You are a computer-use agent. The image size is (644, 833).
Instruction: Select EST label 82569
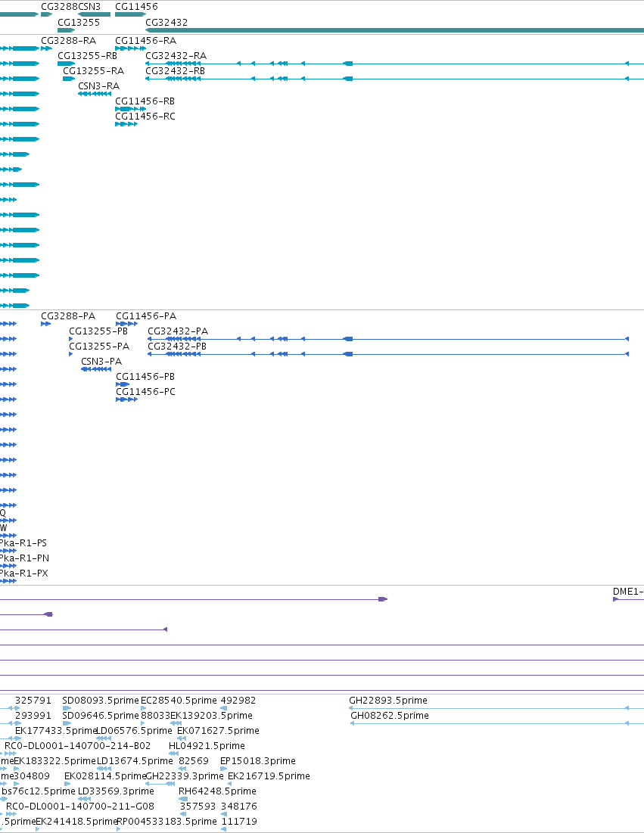(194, 761)
